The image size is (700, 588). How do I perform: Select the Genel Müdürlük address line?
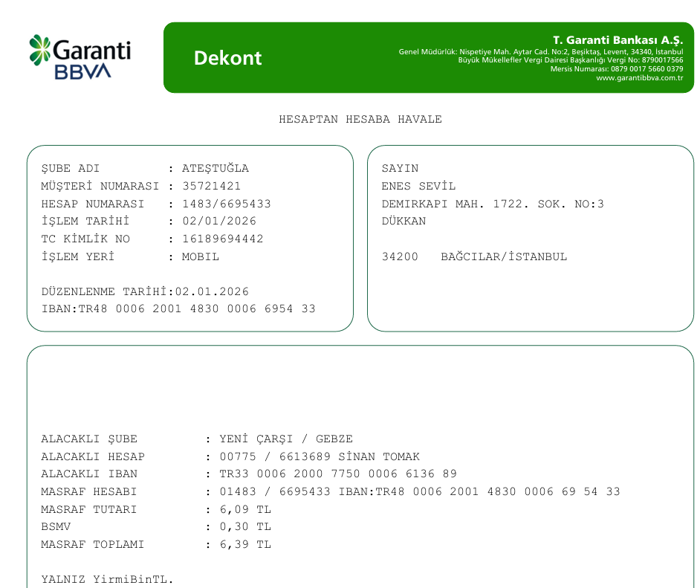pos(541,52)
